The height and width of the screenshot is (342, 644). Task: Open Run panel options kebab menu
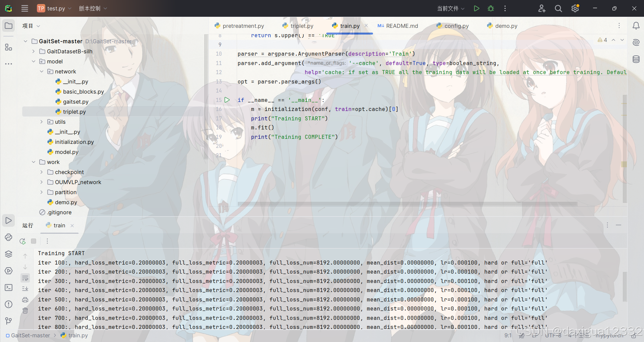pos(607,225)
